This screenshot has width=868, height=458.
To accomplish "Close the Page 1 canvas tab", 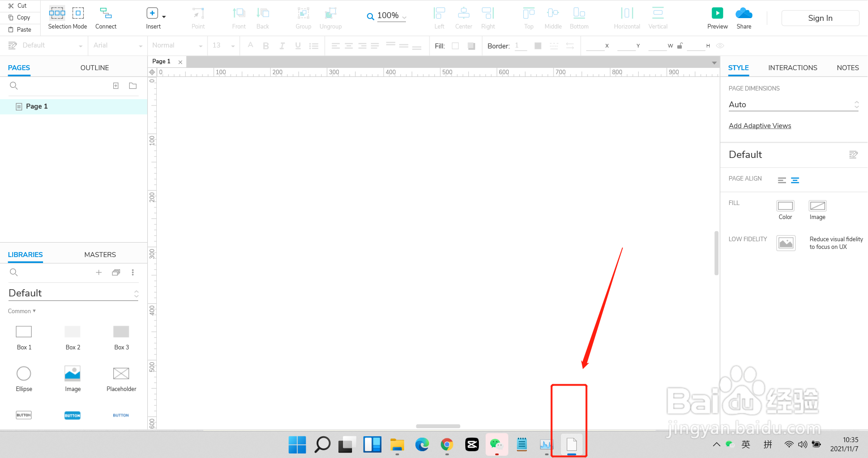I will tap(180, 62).
